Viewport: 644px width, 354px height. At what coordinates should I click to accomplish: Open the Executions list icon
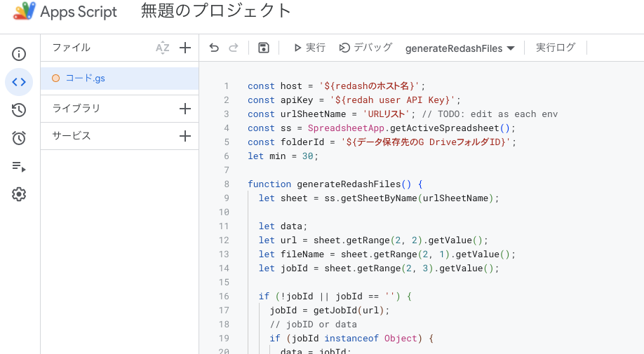click(x=19, y=167)
